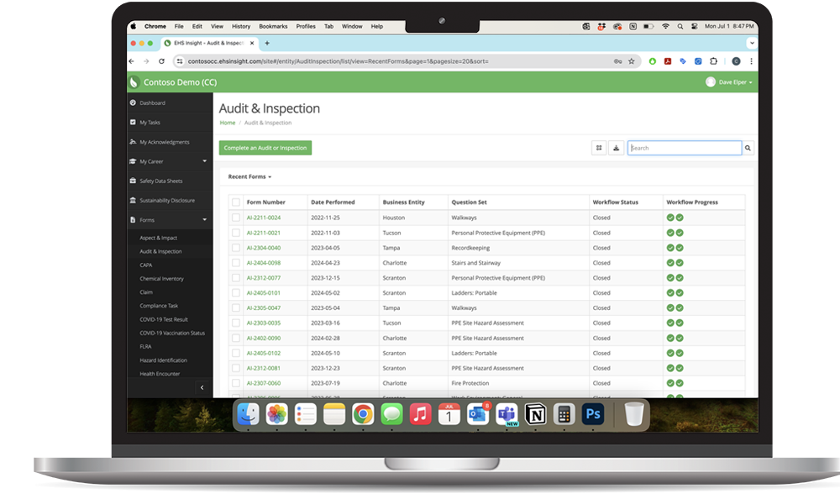Viewport: 840px width, 504px height.
Task: Open Calculator from the dock
Action: coord(564,414)
